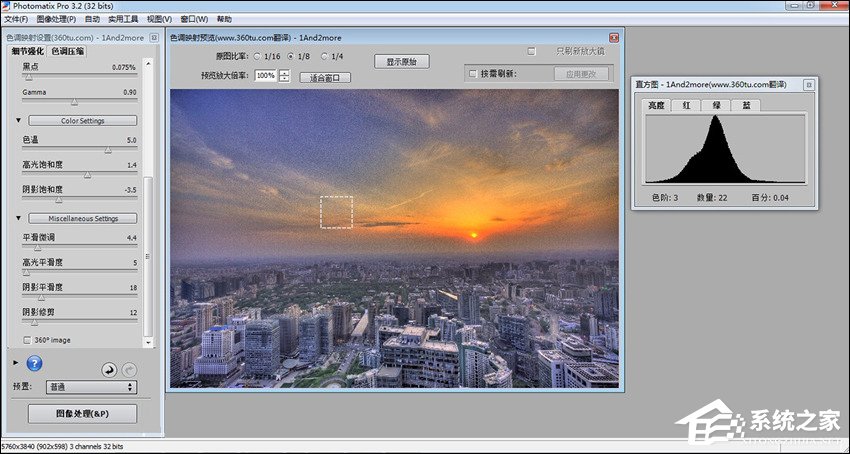Image resolution: width=850 pixels, height=454 pixels.
Task: Switch to the 红 histogram tab
Action: pyautogui.click(x=686, y=105)
